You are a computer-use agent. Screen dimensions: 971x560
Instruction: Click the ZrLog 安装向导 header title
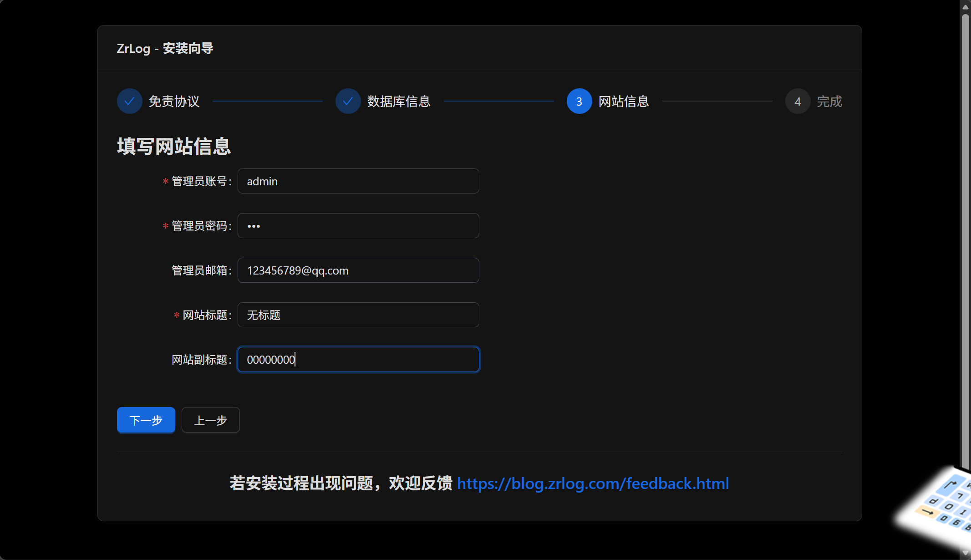pos(165,48)
